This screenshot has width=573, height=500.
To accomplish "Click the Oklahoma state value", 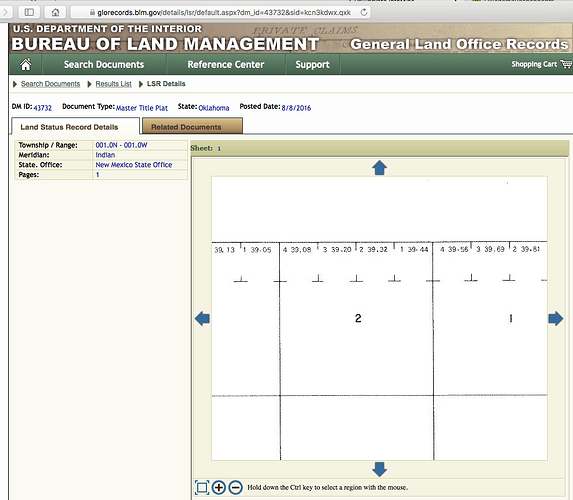I will (214, 108).
